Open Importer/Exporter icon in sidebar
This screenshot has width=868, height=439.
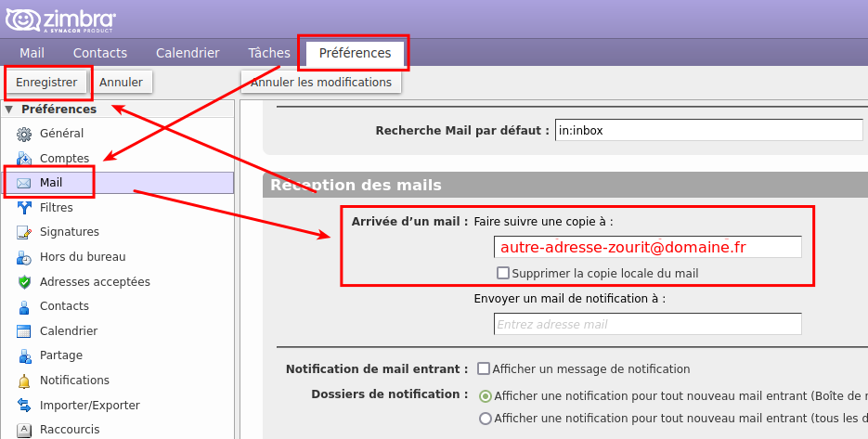pyautogui.click(x=24, y=406)
